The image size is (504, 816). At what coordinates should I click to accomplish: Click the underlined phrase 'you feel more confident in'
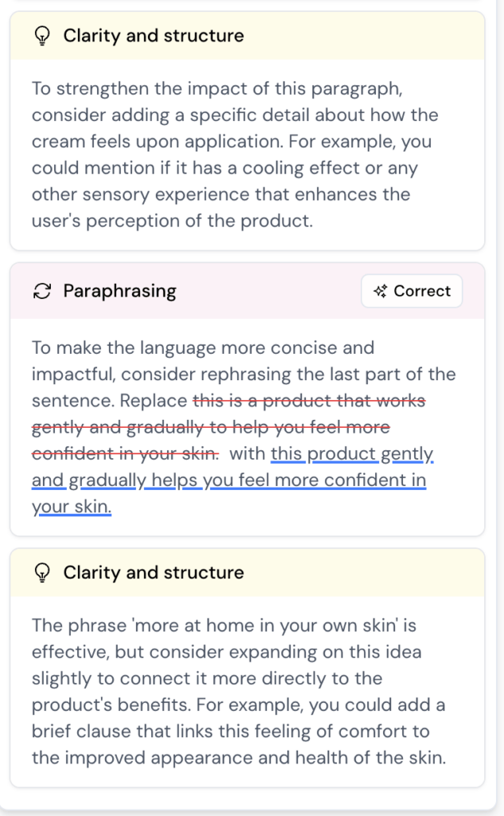tap(315, 481)
